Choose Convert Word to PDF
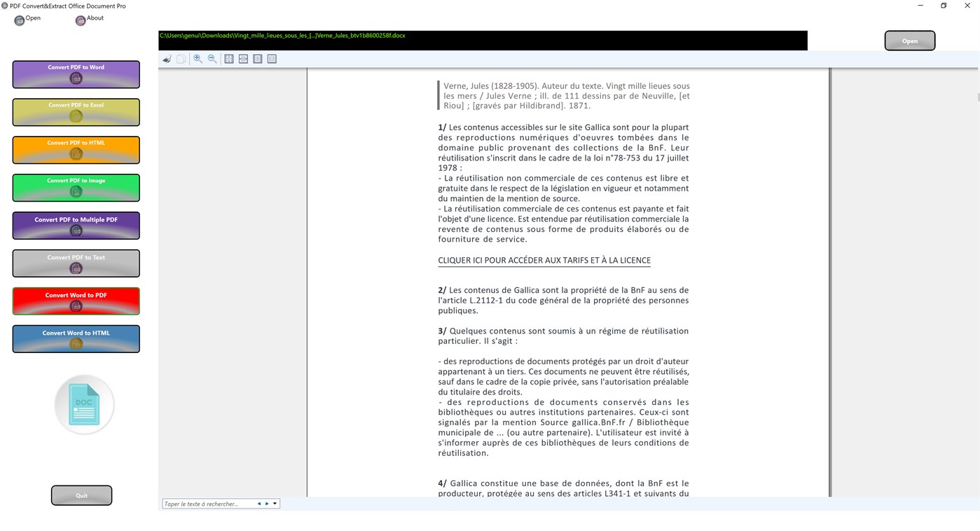Image resolution: width=980 pixels, height=531 pixels. point(76,301)
